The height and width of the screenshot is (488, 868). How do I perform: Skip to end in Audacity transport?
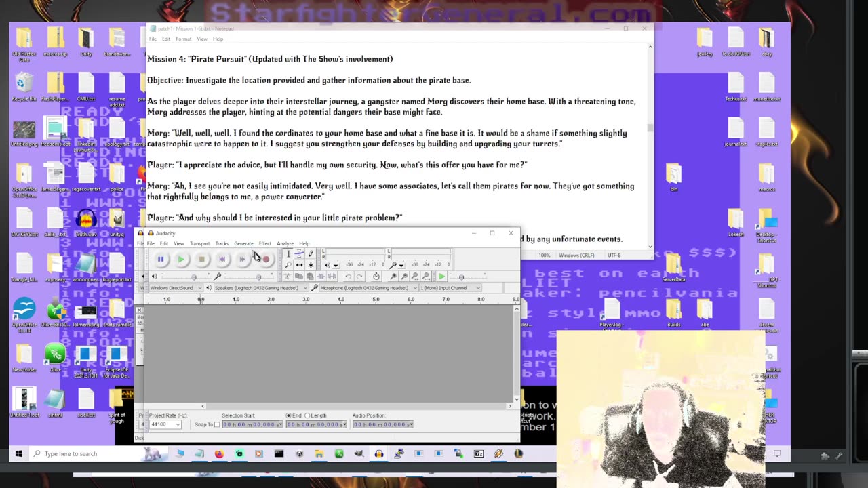click(242, 259)
